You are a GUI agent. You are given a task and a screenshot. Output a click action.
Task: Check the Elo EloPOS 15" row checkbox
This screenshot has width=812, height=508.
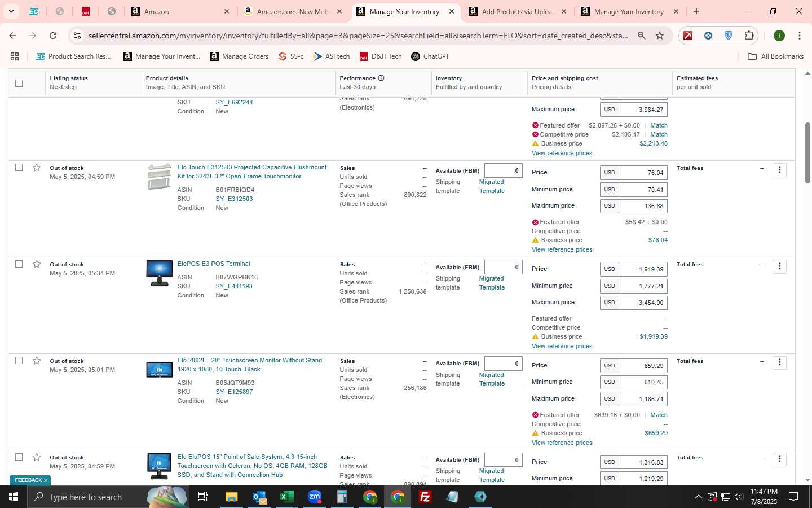[x=19, y=457]
